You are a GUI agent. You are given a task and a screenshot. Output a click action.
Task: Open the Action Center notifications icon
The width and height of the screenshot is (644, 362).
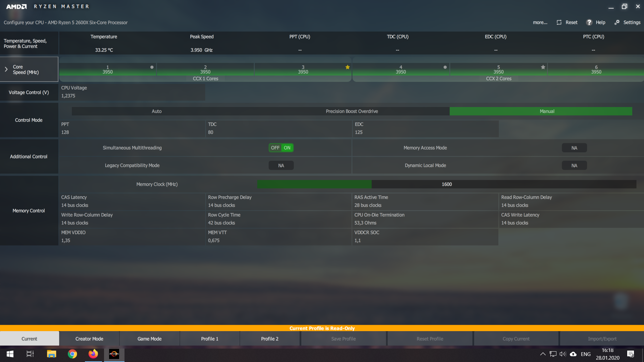630,354
